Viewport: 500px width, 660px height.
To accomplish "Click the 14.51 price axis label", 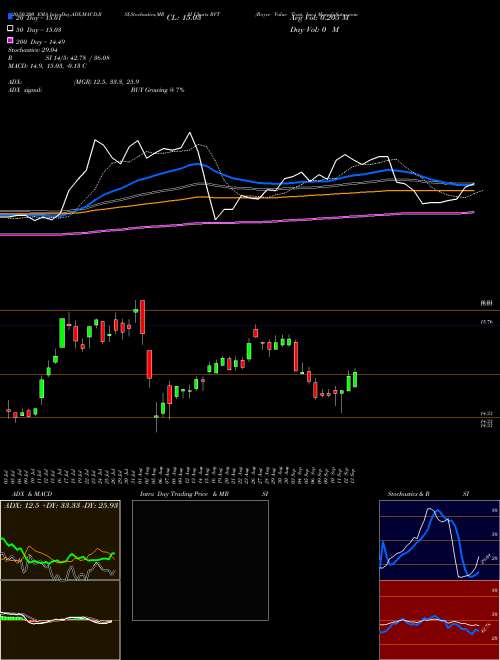I will (x=487, y=415).
